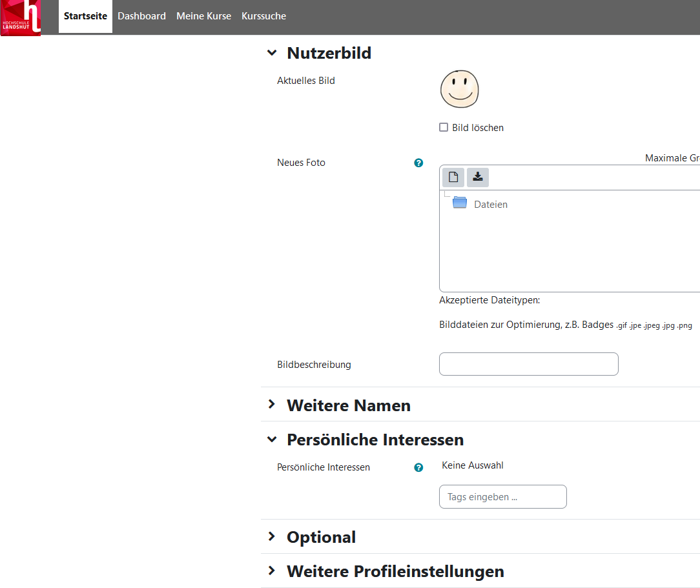The height and width of the screenshot is (588, 700).
Task: Click the Tags eingeben input box
Action: (502, 497)
